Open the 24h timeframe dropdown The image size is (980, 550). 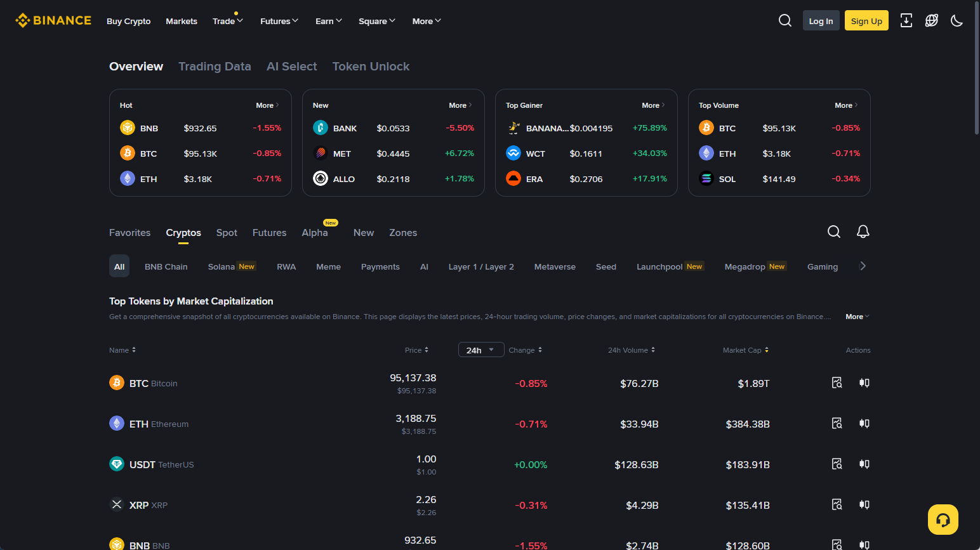(480, 350)
